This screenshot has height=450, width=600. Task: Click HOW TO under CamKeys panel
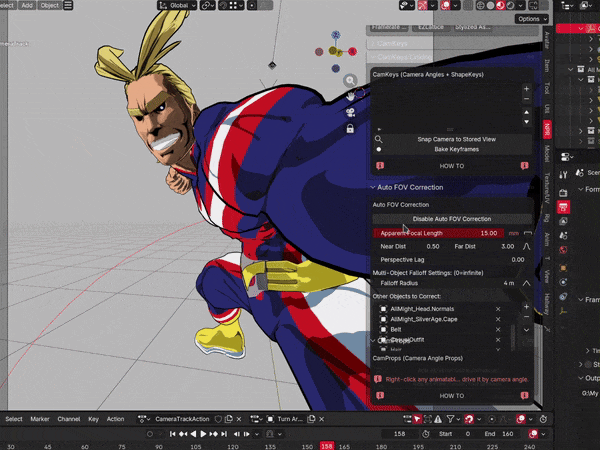coord(452,166)
